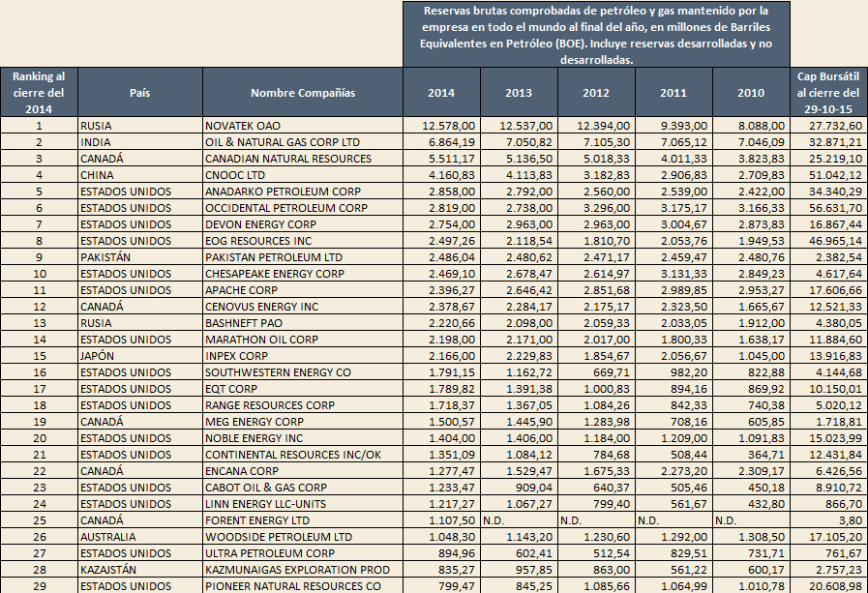The height and width of the screenshot is (593, 868).
Task: Click the 2013 year column header
Action: [519, 92]
